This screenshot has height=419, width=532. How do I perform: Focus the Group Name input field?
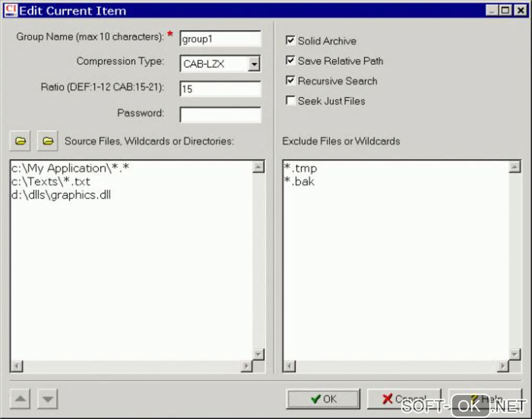(220, 39)
